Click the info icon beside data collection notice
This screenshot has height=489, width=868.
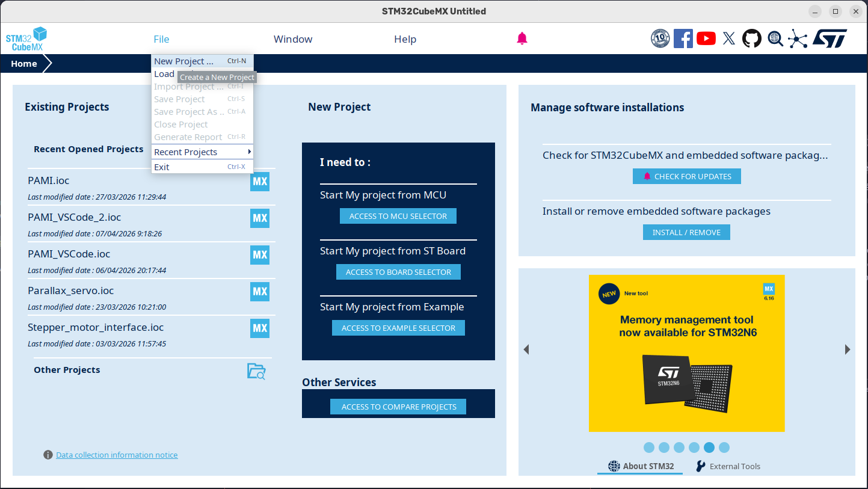point(48,455)
